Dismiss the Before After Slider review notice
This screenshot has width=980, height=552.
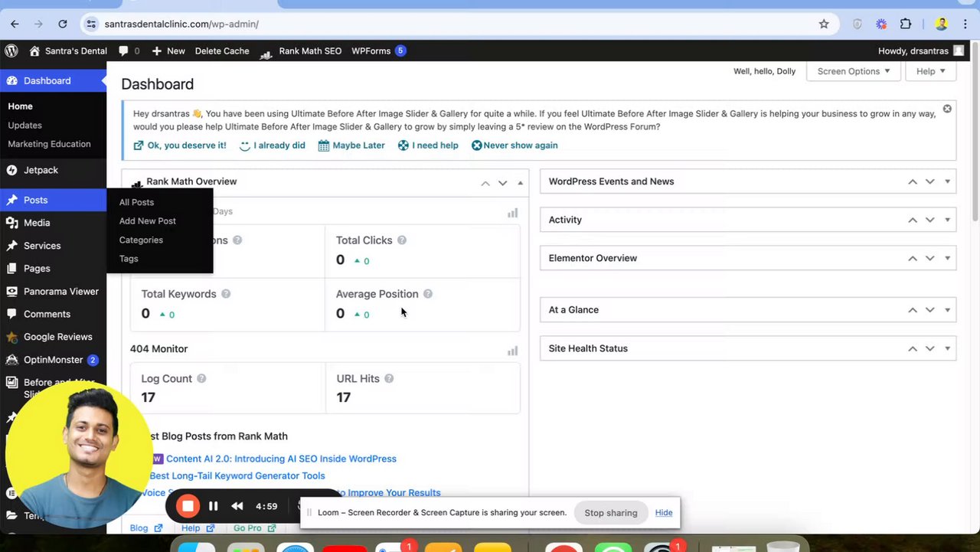[x=947, y=109]
